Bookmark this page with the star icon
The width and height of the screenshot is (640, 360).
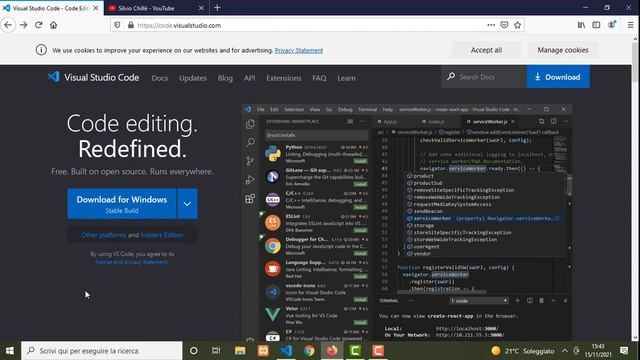point(518,25)
